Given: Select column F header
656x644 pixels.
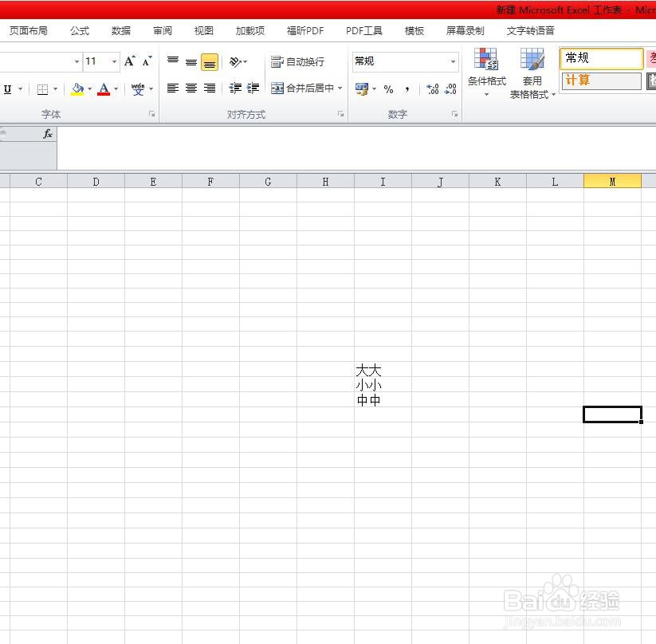Looking at the screenshot, I should click(x=210, y=182).
